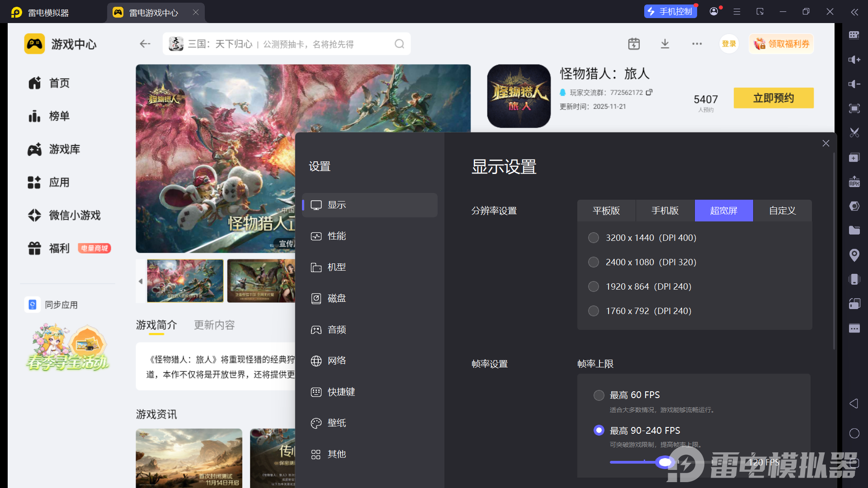This screenshot has width=868, height=488.
Task: Click the shared folder icon in sidebar
Action: (854, 230)
